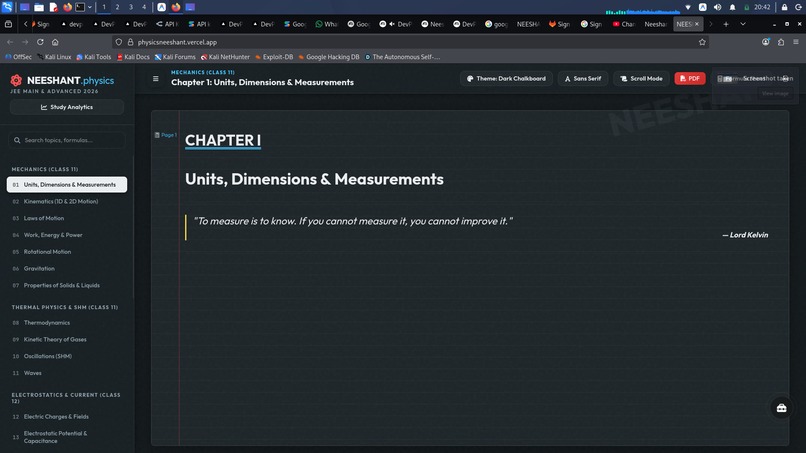
Task: Reload the current page
Action: tap(40, 42)
